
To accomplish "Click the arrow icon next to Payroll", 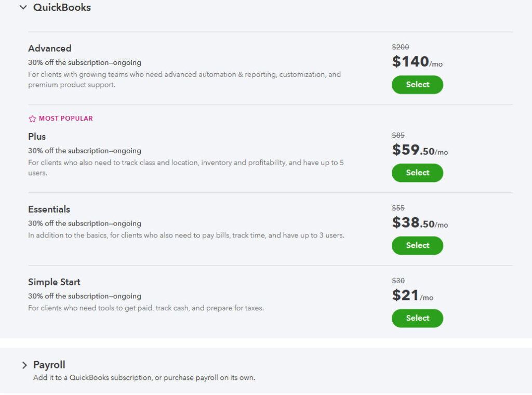I will 24,365.
